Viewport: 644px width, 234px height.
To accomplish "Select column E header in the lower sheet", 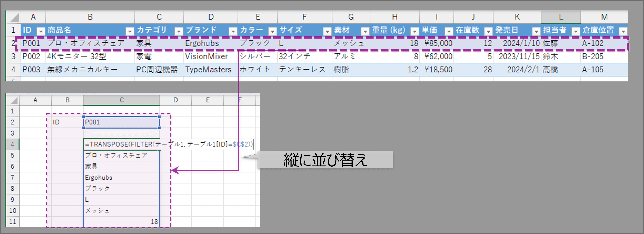I will coord(207,100).
